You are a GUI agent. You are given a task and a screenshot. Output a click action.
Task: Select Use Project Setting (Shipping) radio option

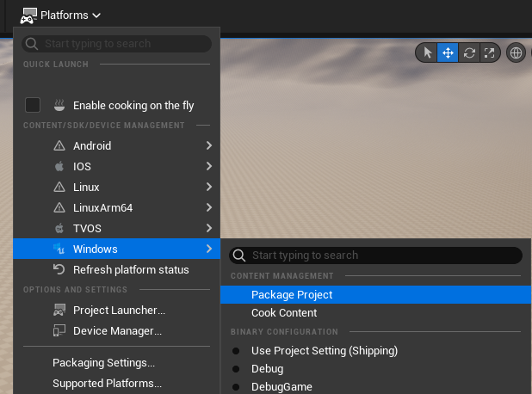(236, 351)
